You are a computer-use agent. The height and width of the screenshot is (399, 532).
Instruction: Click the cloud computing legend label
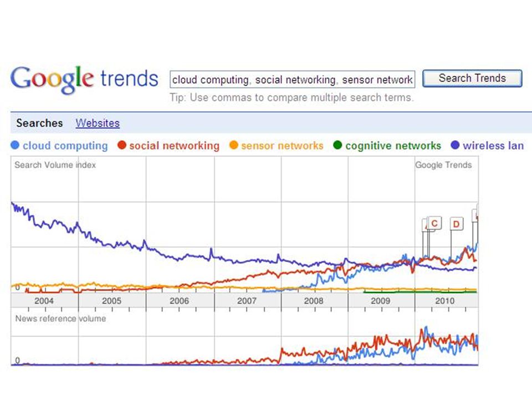(65, 146)
